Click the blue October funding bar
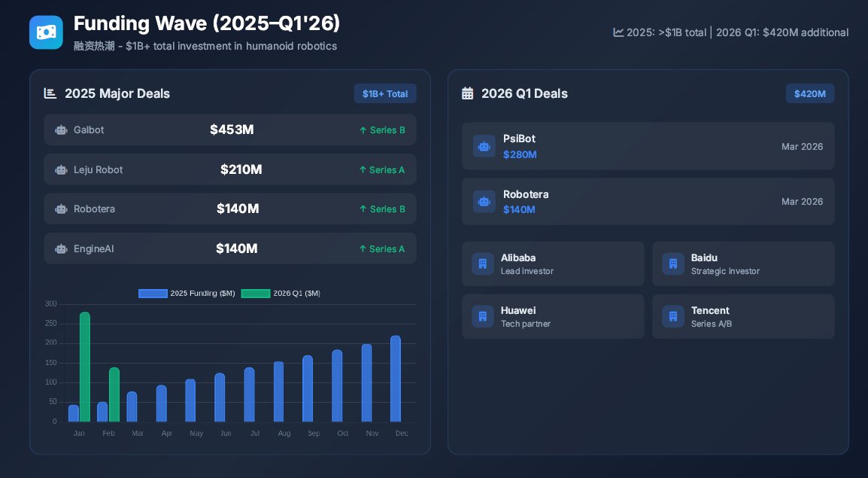Viewport: 868px width, 478px height. tap(337, 386)
